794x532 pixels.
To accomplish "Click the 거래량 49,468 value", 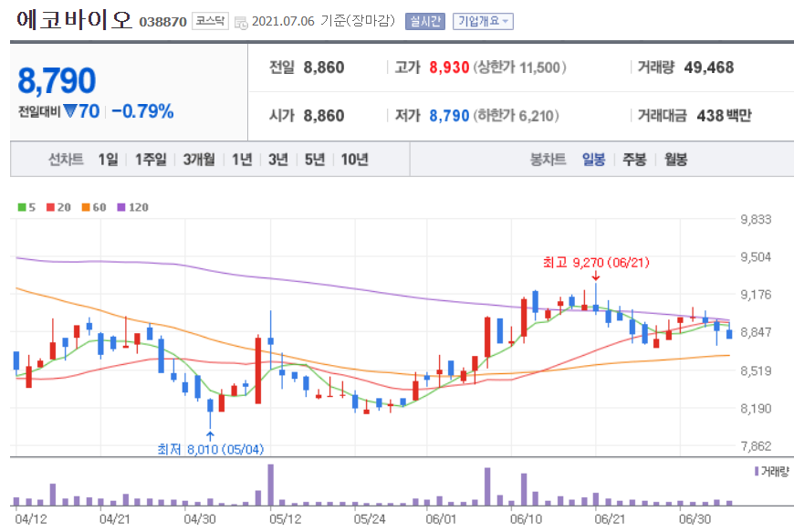I will [708, 68].
